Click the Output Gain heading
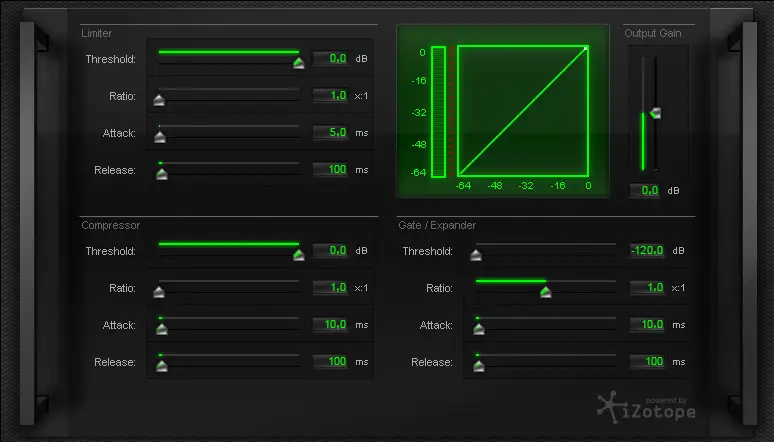 click(x=653, y=33)
